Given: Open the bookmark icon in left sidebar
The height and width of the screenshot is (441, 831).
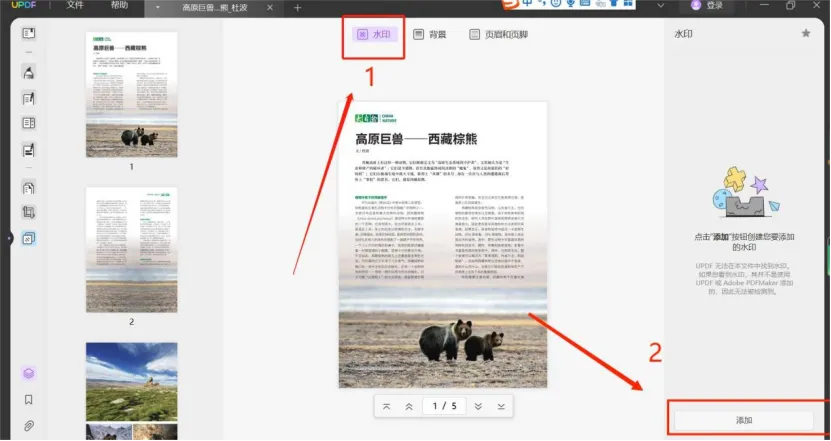Looking at the screenshot, I should coord(29,399).
